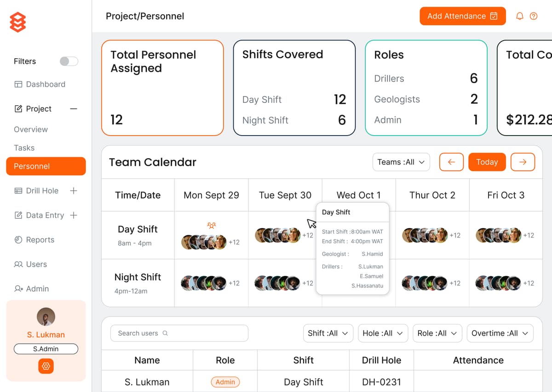552x392 pixels.
Task: Click the Add Attendance button
Action: [x=462, y=16]
